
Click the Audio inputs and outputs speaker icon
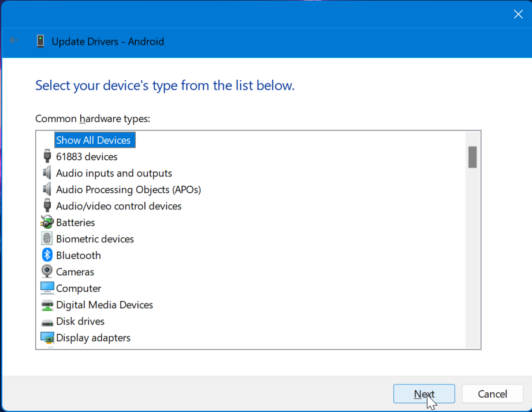tap(47, 173)
